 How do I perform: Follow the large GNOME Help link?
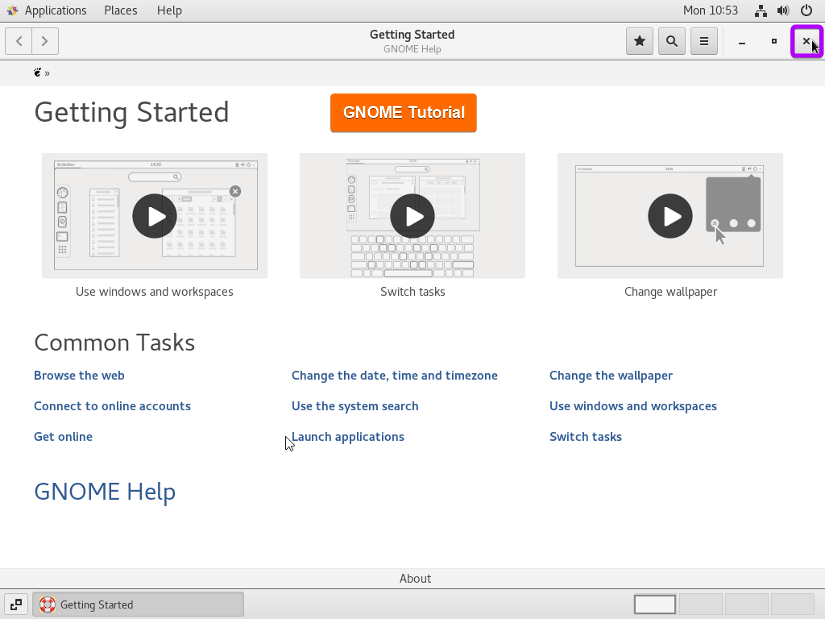point(105,492)
